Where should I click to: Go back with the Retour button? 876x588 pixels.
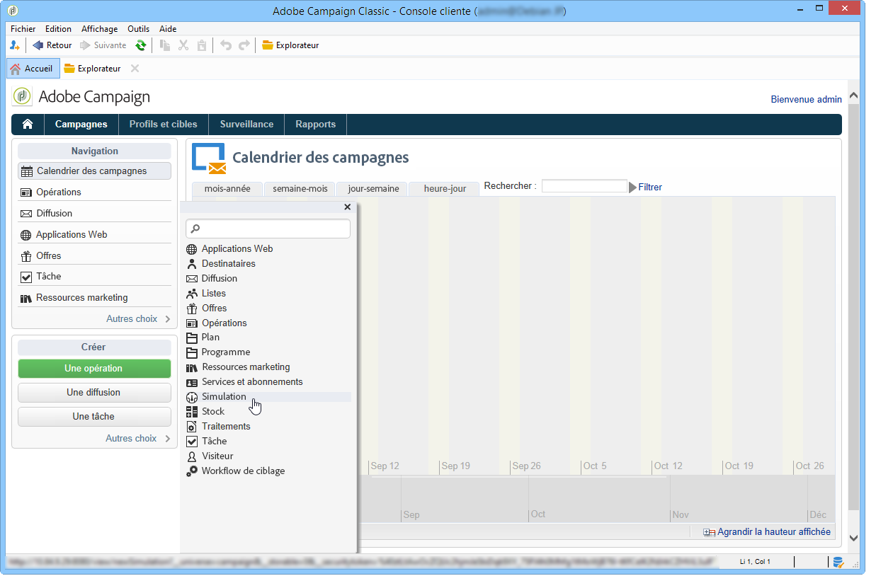[52, 45]
